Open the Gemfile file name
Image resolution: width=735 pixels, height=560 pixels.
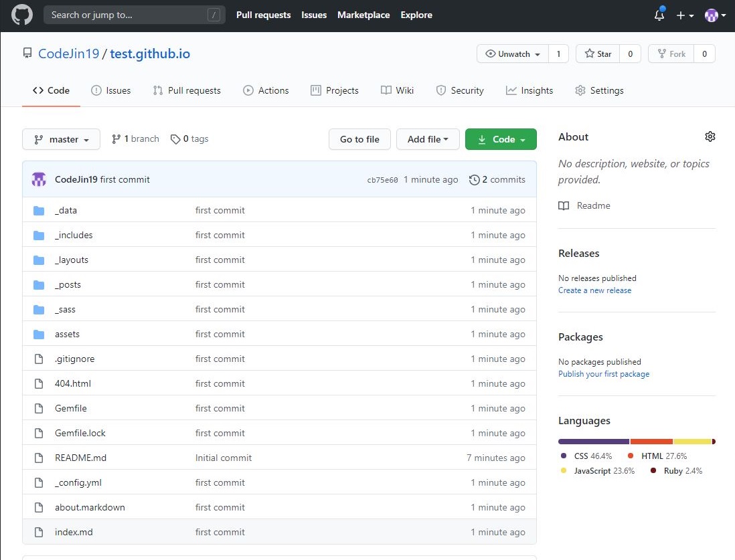click(x=71, y=409)
